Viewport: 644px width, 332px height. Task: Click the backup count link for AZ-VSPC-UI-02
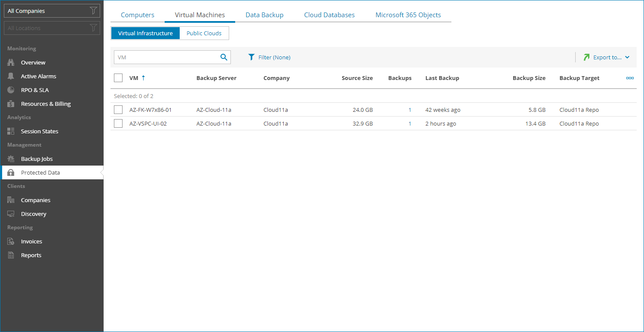tap(410, 123)
